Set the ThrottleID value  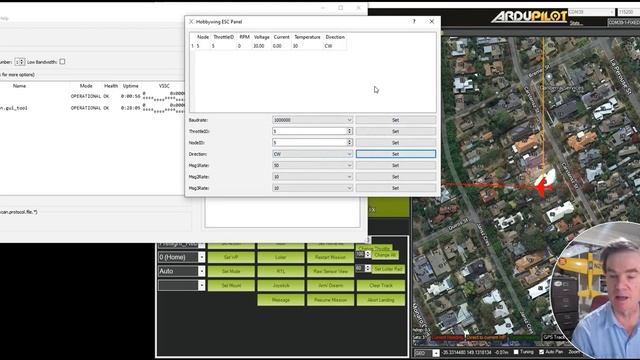[x=395, y=131]
